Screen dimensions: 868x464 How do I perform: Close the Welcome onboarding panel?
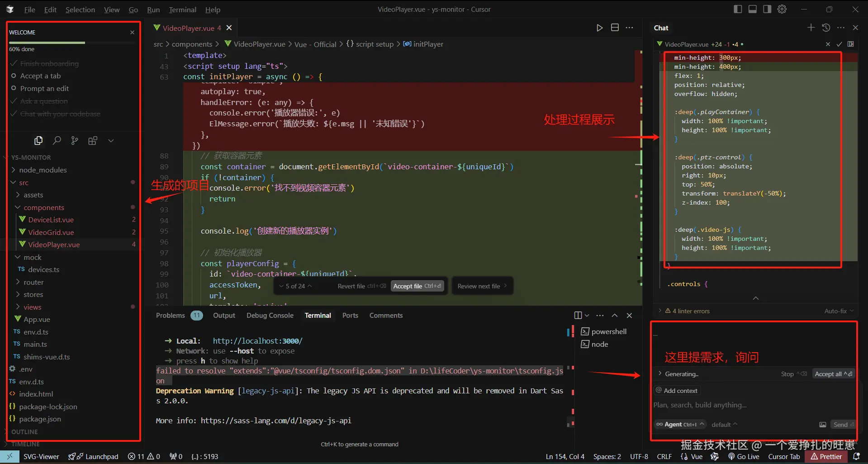132,32
